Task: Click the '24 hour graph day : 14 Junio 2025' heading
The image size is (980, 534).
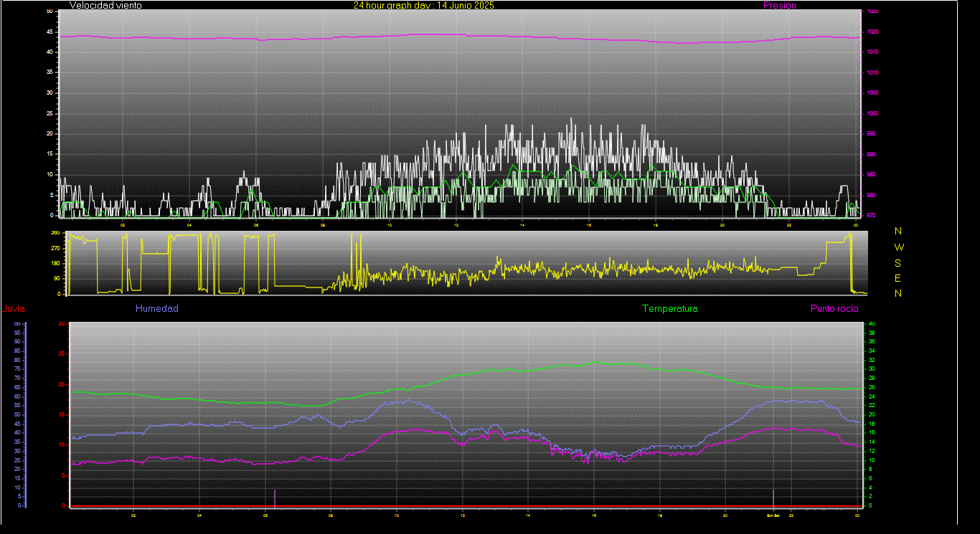Action: [423, 5]
